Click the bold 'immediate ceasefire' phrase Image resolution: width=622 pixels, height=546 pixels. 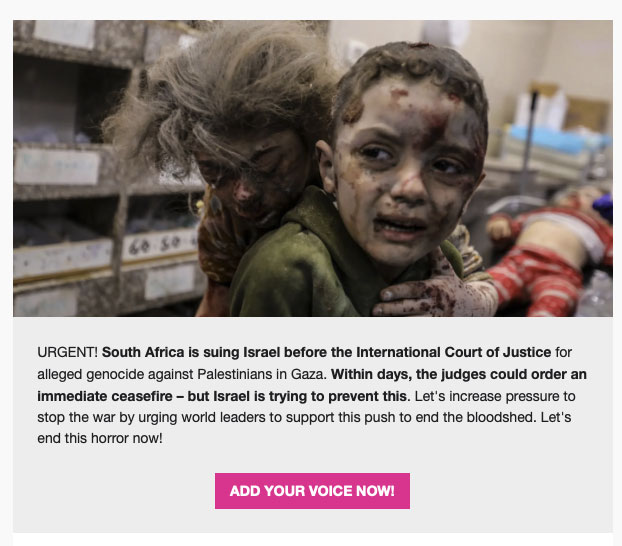point(105,396)
